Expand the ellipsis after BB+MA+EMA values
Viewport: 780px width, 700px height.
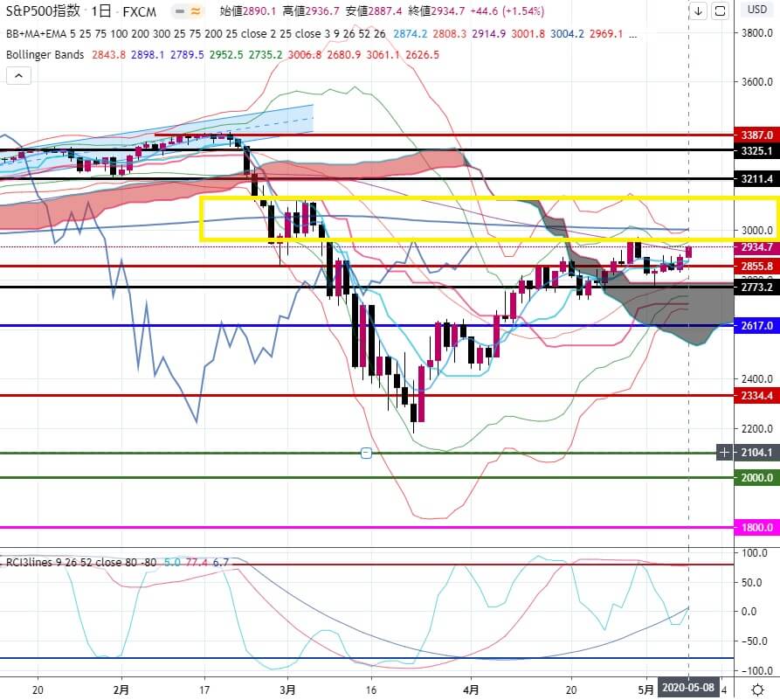tap(632, 34)
